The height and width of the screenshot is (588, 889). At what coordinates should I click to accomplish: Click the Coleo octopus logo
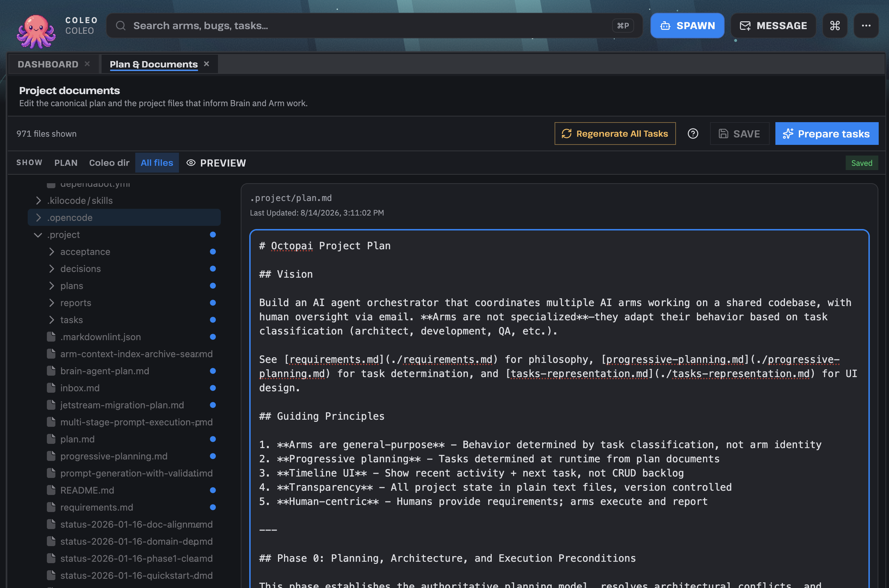(36, 31)
